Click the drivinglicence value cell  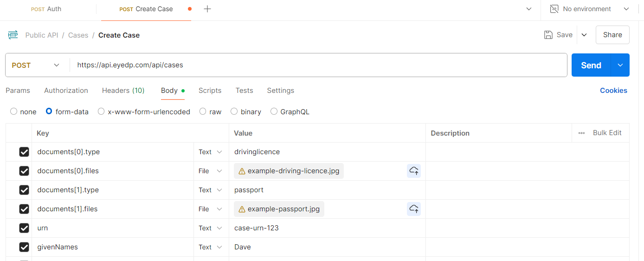[x=327, y=152]
